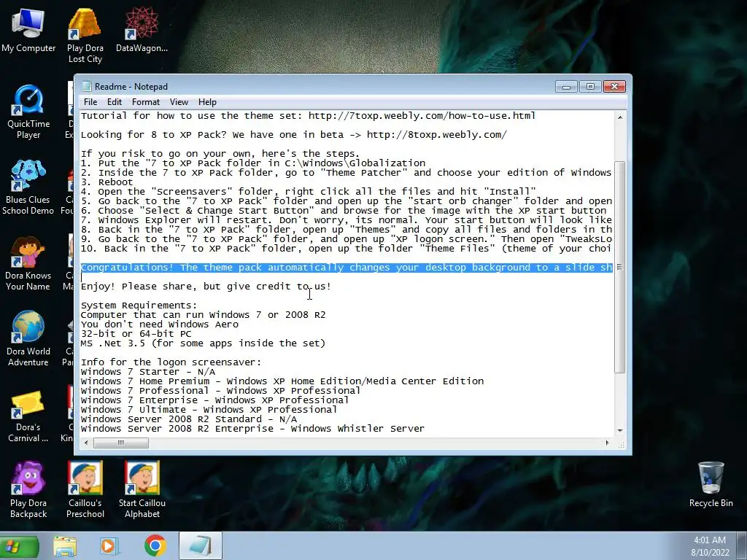The image size is (747, 560).
Task: Click vertical scrollbar up arrow
Action: click(620, 117)
